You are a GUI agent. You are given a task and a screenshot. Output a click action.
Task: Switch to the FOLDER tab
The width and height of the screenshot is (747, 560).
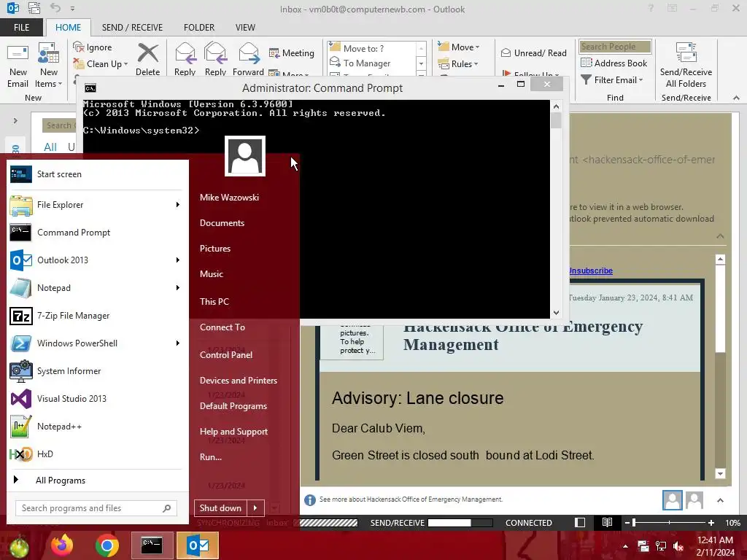199,28
